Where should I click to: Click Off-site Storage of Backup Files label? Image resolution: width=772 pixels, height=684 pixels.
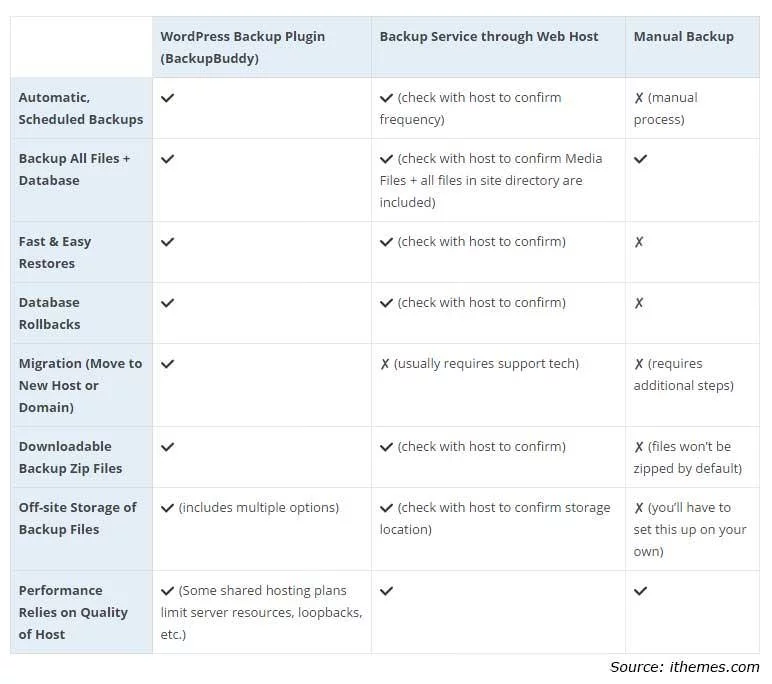pyautogui.click(x=77, y=518)
